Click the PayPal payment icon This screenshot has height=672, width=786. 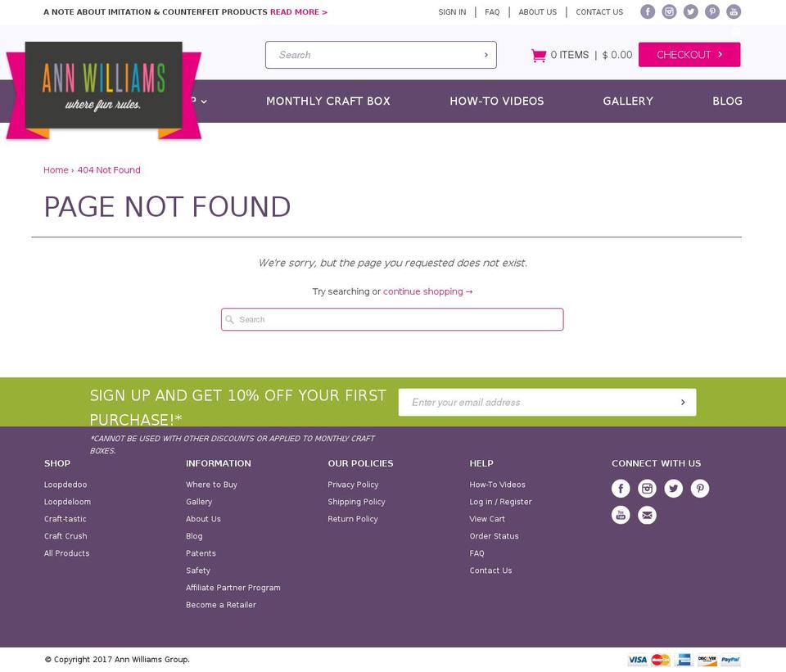click(x=731, y=660)
